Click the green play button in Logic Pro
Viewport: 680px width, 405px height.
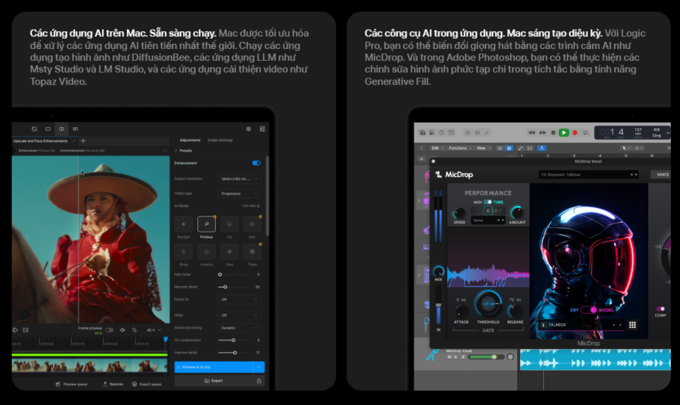tap(564, 132)
